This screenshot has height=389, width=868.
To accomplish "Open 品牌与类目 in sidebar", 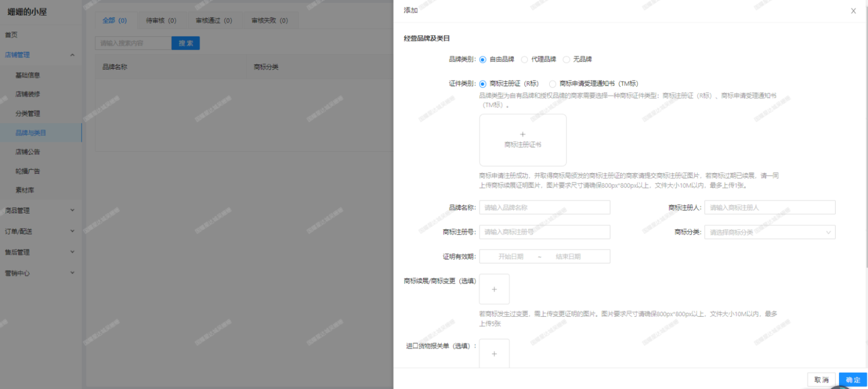I will 41,133.
